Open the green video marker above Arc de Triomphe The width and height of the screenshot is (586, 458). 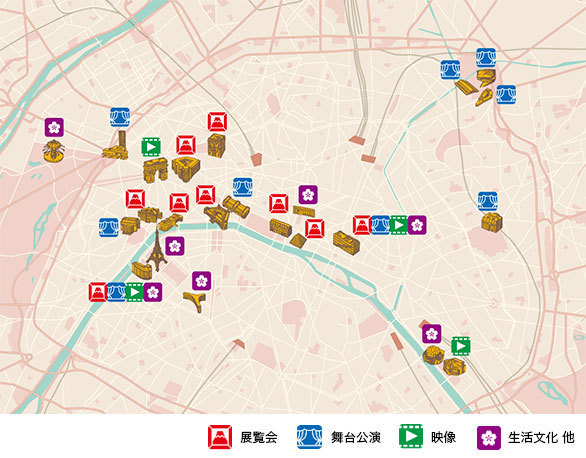[x=151, y=147]
